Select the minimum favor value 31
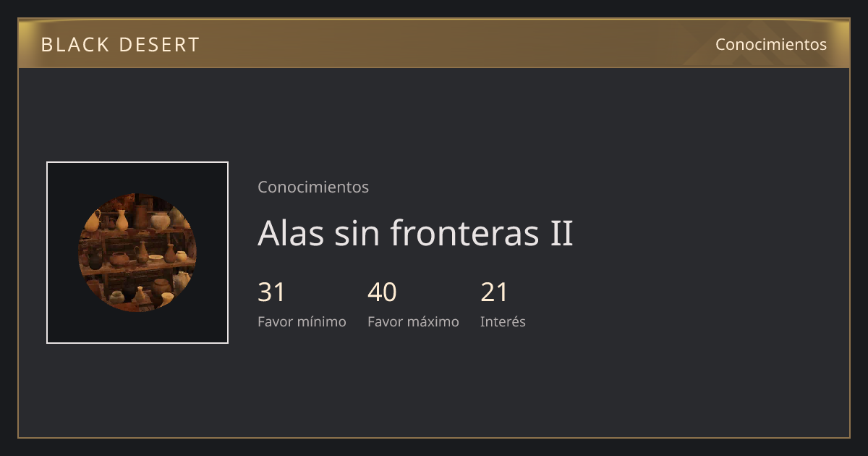Image resolution: width=868 pixels, height=456 pixels. [272, 292]
